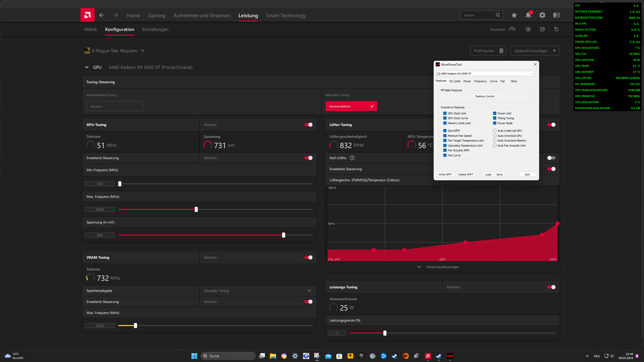
Task: Click Spielprofil hinzufügen button
Action: tap(535, 51)
